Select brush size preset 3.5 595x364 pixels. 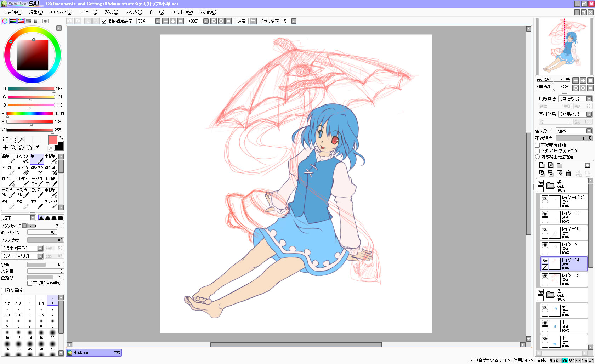[41, 312]
